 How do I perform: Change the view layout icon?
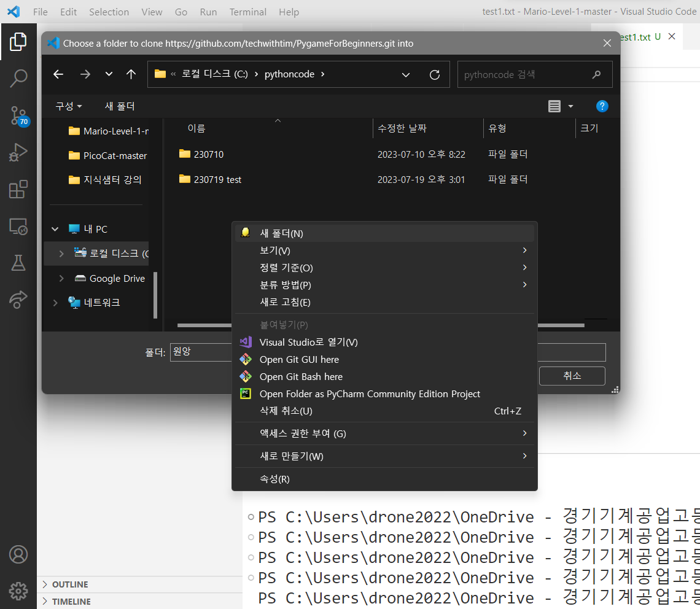coord(554,106)
